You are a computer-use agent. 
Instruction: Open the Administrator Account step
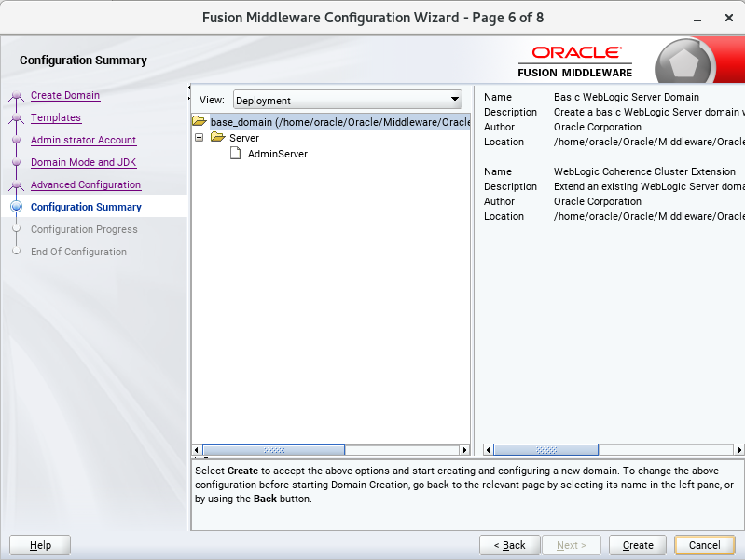click(83, 140)
